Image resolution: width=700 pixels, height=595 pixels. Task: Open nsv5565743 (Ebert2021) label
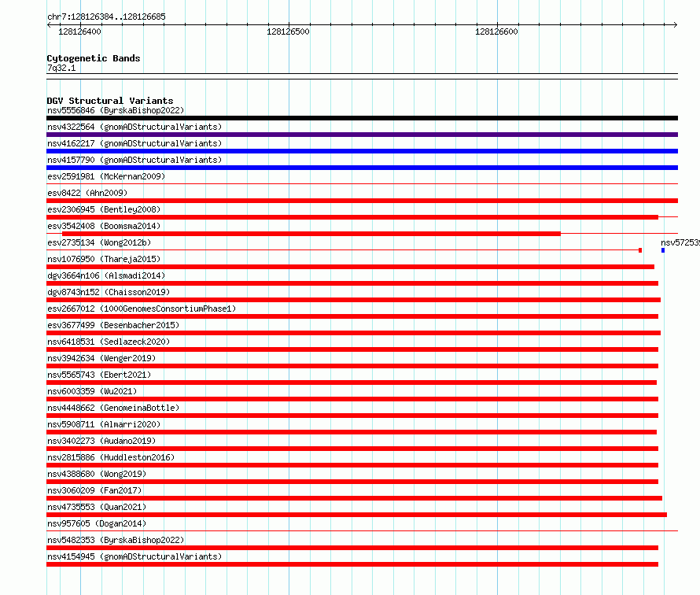[x=99, y=375]
